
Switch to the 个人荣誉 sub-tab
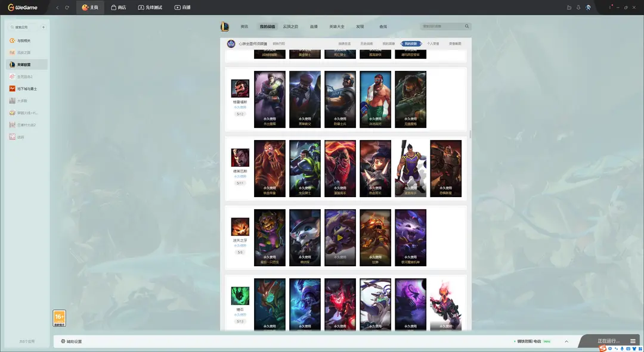pos(433,43)
